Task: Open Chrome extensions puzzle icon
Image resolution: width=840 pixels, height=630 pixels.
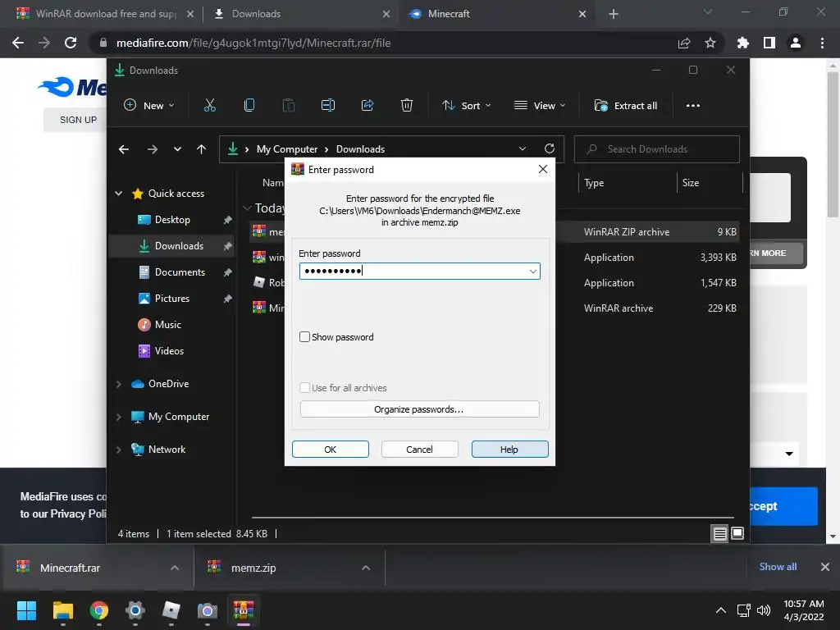Action: (x=742, y=43)
